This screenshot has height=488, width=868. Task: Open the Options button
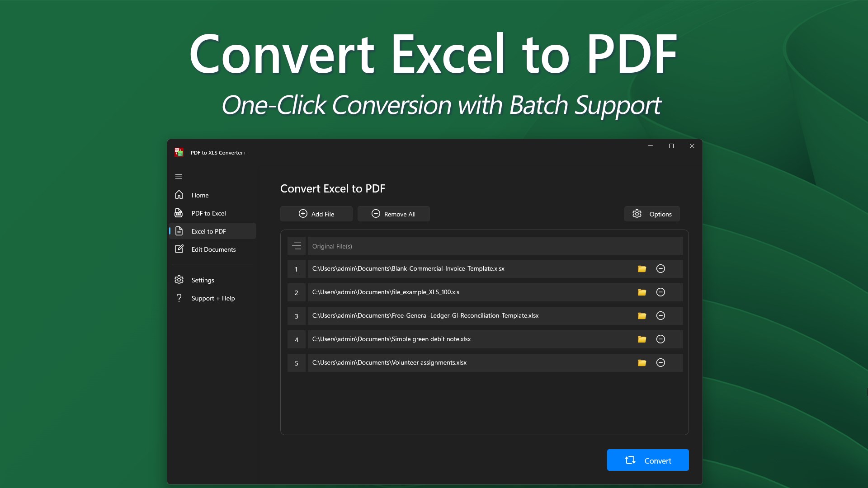(652, 214)
